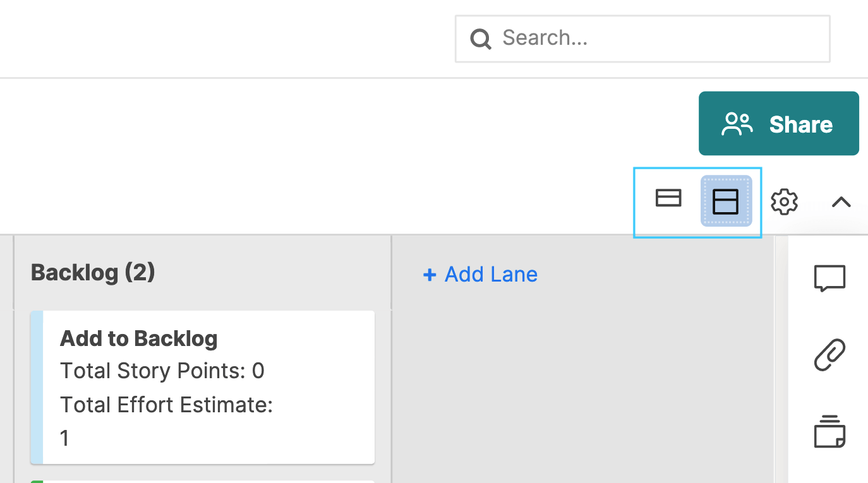This screenshot has height=483, width=868.
Task: Click the blue plus icon beside Add Lane
Action: (x=430, y=275)
